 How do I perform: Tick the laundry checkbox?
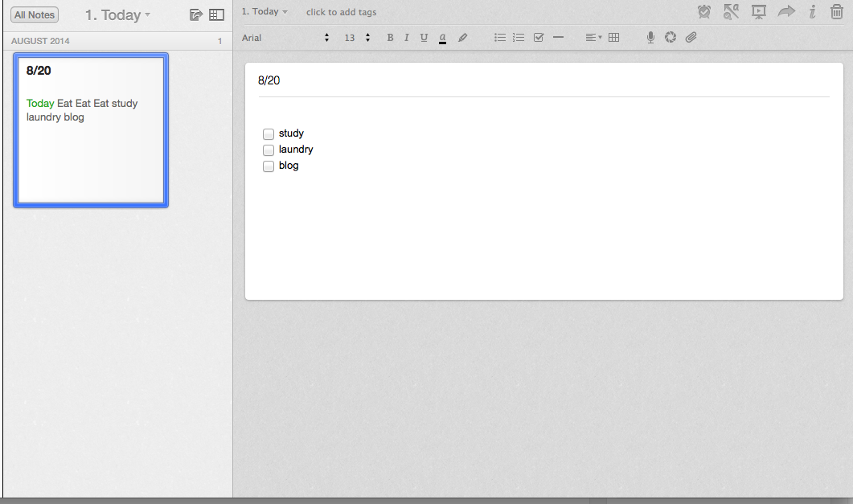click(269, 150)
